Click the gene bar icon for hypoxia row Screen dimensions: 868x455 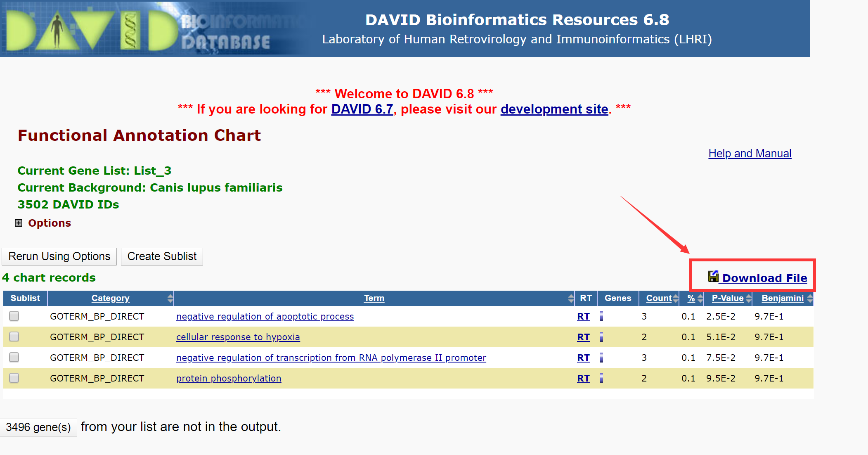click(601, 337)
